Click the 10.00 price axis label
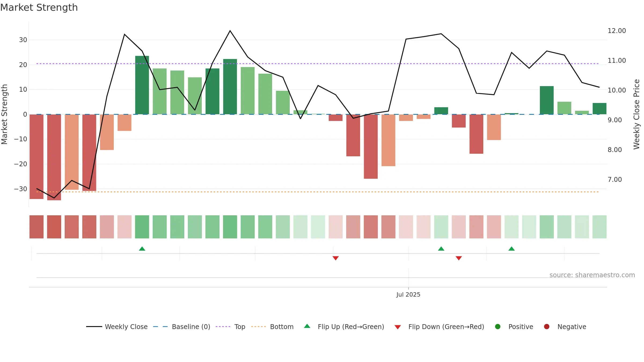The height and width of the screenshot is (362, 644). (x=617, y=90)
